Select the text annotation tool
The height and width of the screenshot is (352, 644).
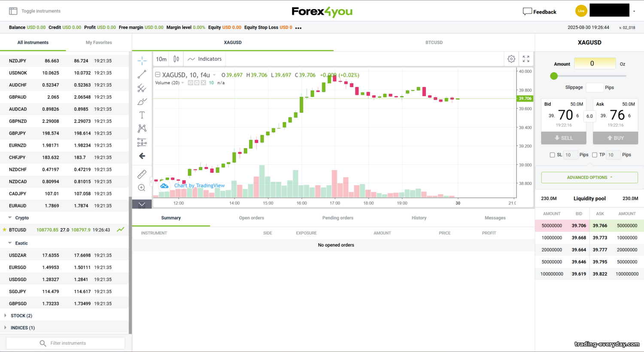[x=142, y=115]
